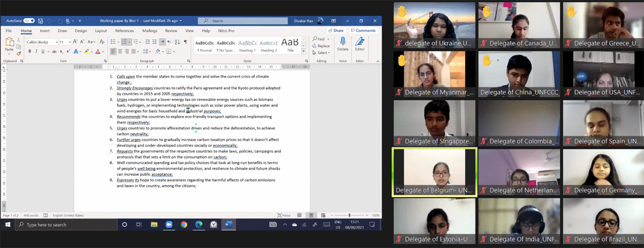
Task: Open the Borders dropdown arrow
Action: click(x=174, y=52)
